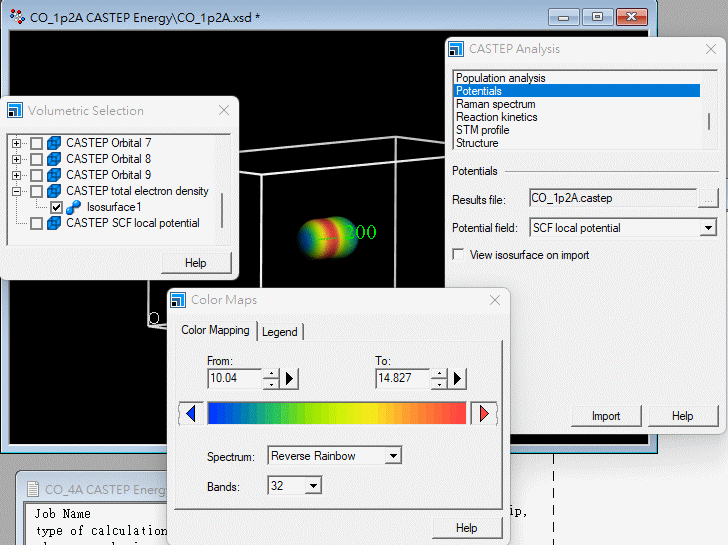Click the CASTEP SCF local potential icon

(54, 223)
